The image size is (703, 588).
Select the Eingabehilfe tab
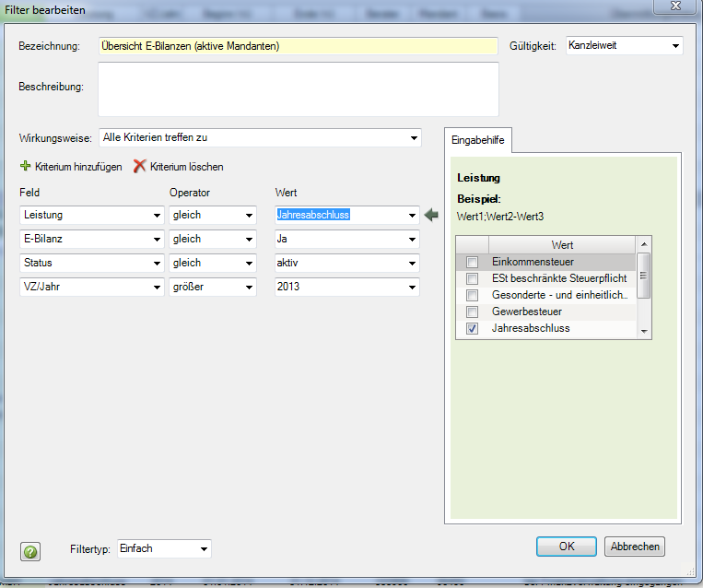tap(478, 140)
